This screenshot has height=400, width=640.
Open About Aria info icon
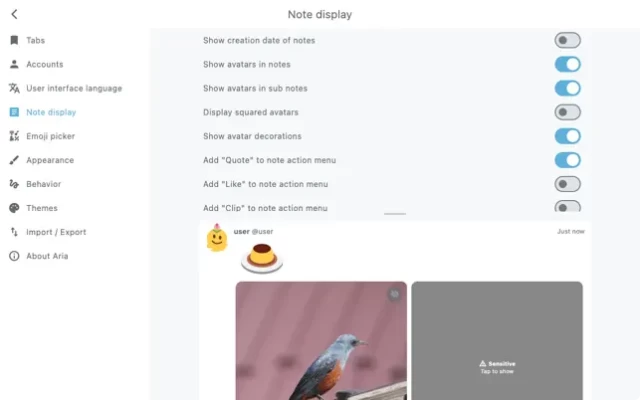[14, 256]
